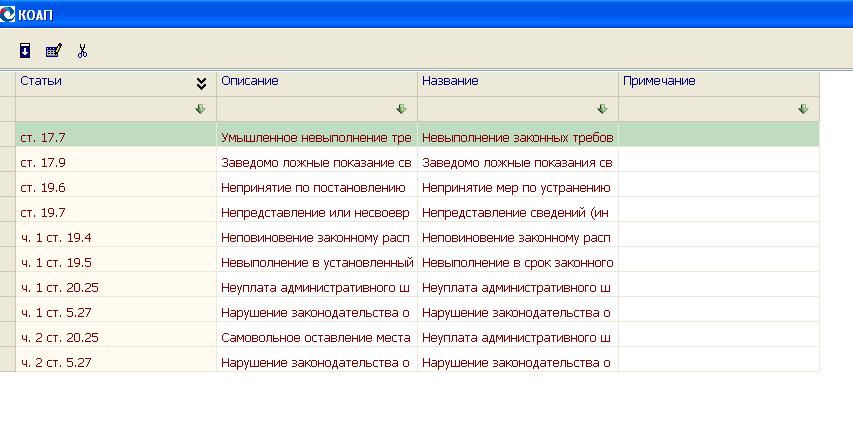Click name 'Непредставление сведений (ин'
853x429 pixels.
click(x=515, y=213)
